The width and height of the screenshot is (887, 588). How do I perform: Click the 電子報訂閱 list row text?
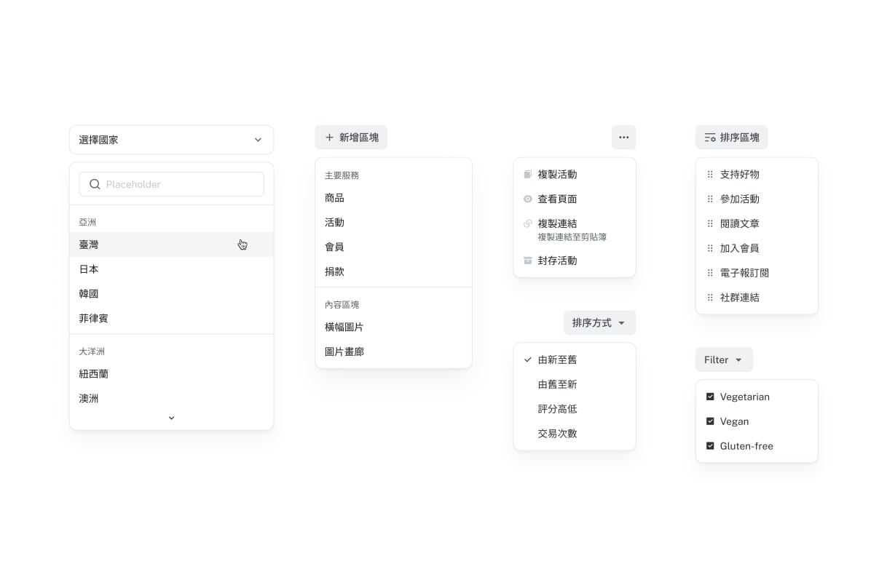click(x=745, y=273)
